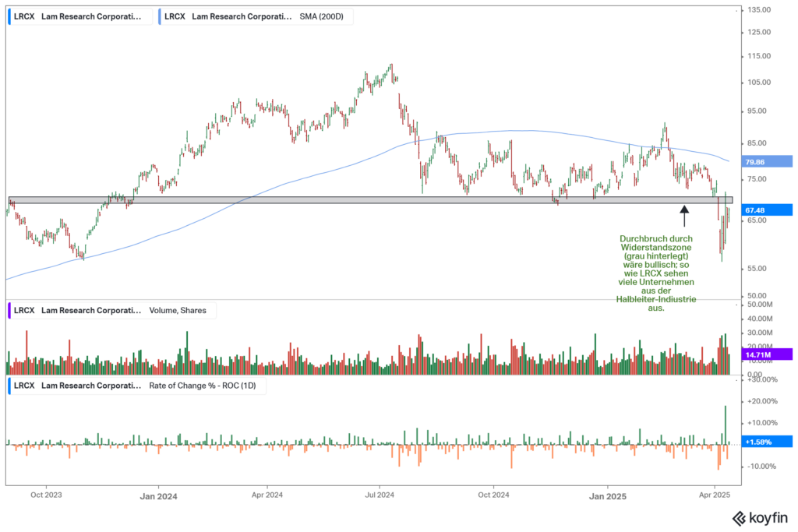The height and width of the screenshot is (532, 798).
Task: Click the 135.00 price axis label
Action: point(759,9)
